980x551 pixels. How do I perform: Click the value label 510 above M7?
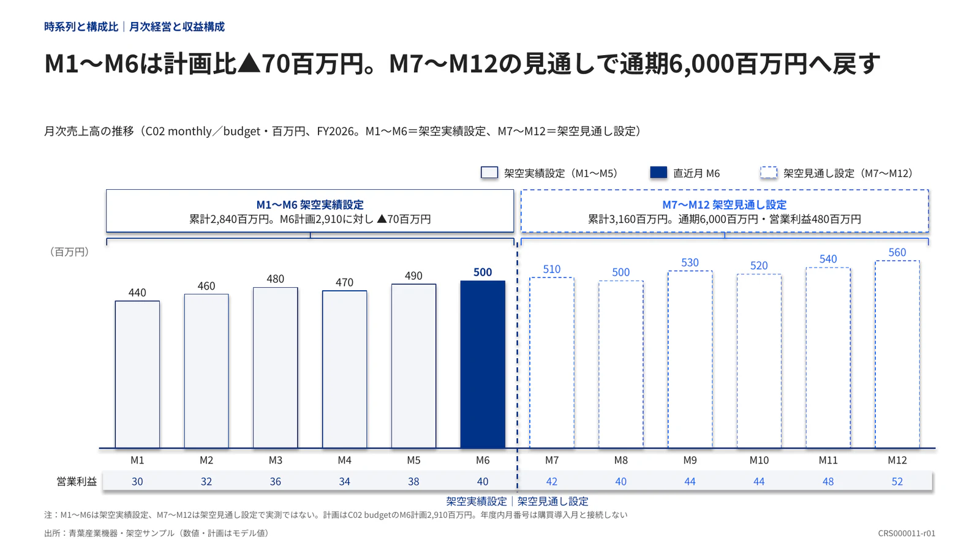tap(552, 269)
